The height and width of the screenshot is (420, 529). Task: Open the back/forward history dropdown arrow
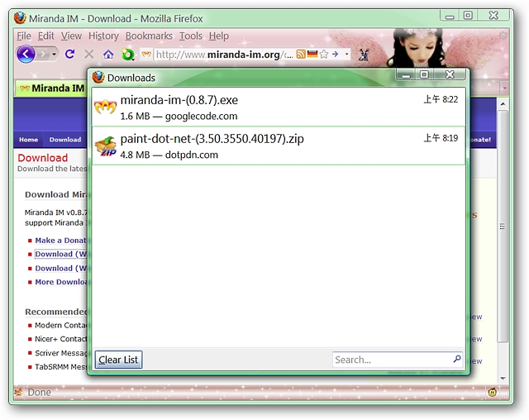[x=54, y=54]
